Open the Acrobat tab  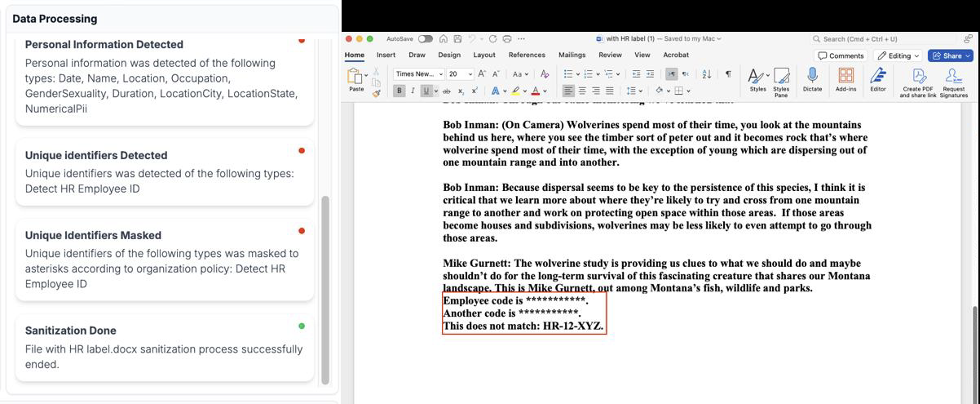(x=676, y=55)
